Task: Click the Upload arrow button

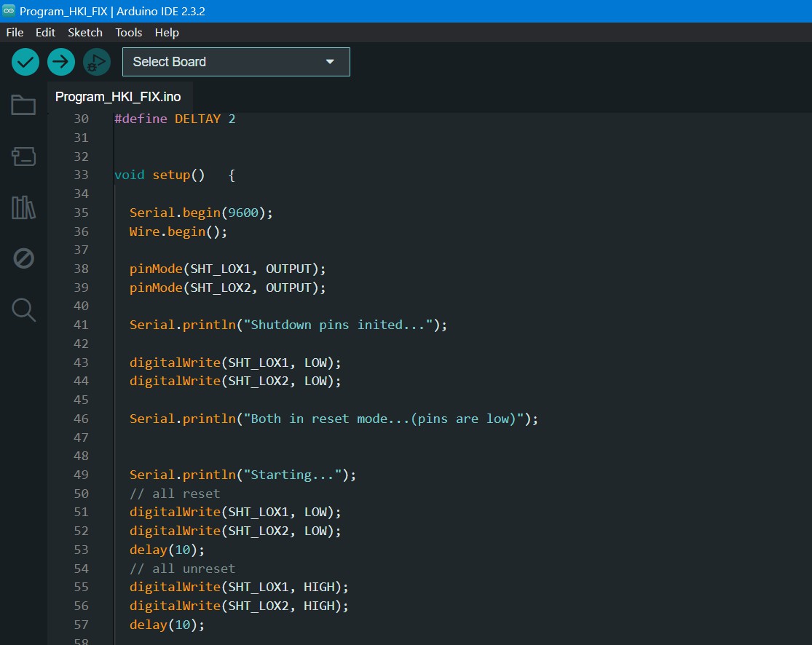Action: (61, 62)
